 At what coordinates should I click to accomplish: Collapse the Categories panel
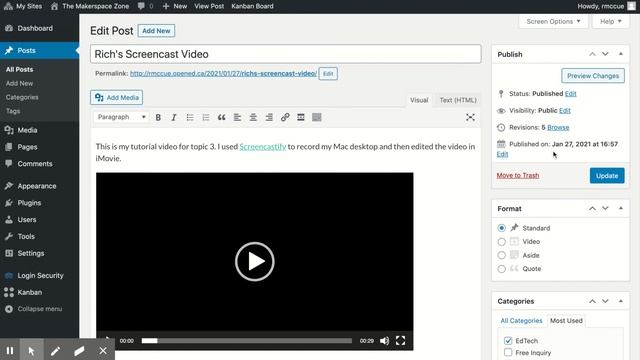(621, 301)
